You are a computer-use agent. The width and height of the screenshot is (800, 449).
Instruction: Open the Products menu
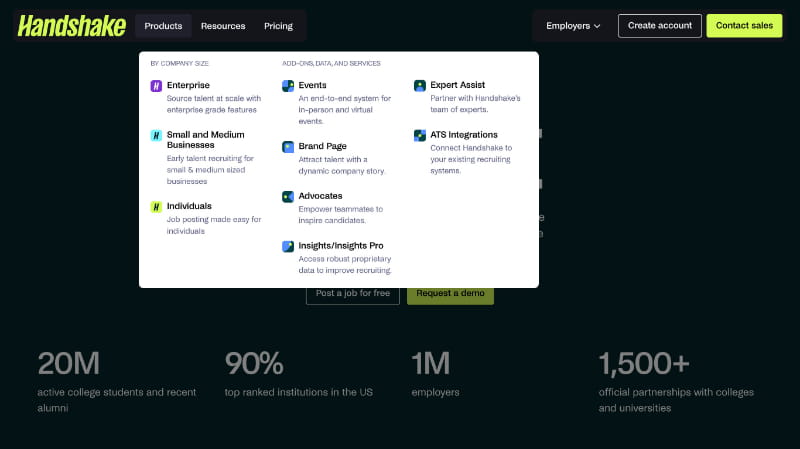pos(163,26)
